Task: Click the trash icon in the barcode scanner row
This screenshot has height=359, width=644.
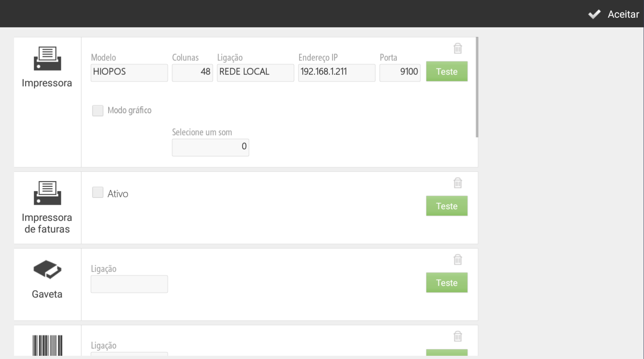Action: [458, 336]
